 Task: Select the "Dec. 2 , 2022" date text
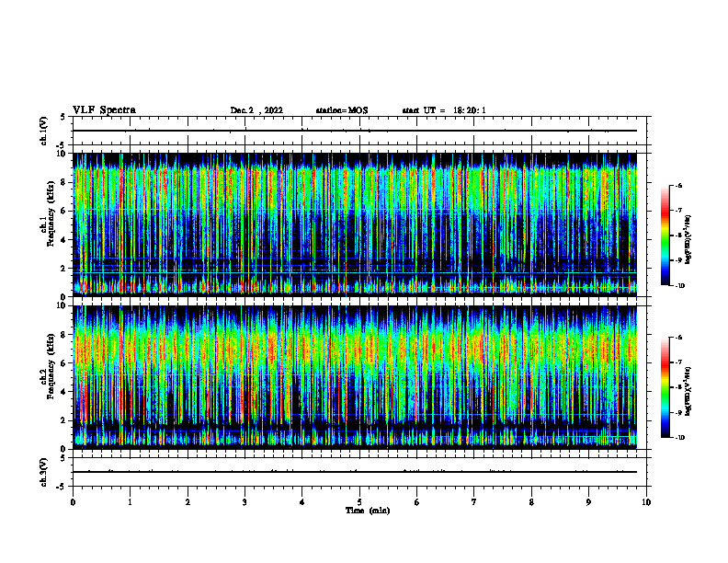[256, 110]
